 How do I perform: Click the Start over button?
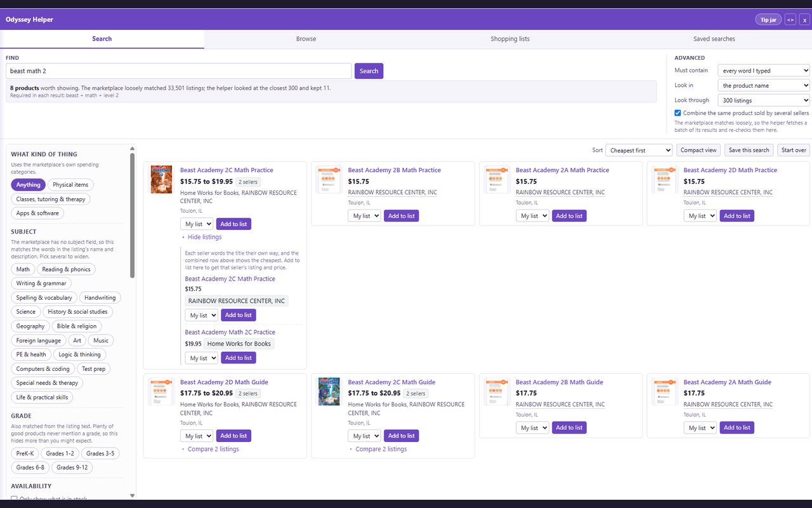point(794,150)
